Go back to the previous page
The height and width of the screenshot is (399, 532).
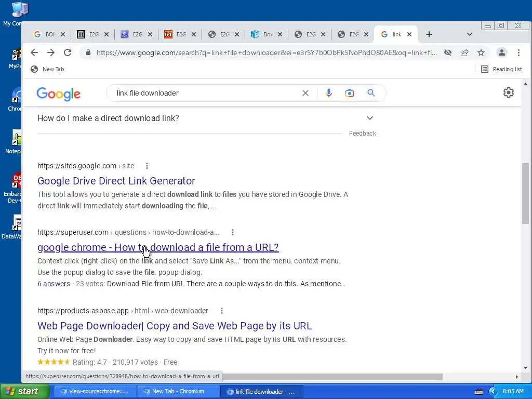click(x=34, y=52)
